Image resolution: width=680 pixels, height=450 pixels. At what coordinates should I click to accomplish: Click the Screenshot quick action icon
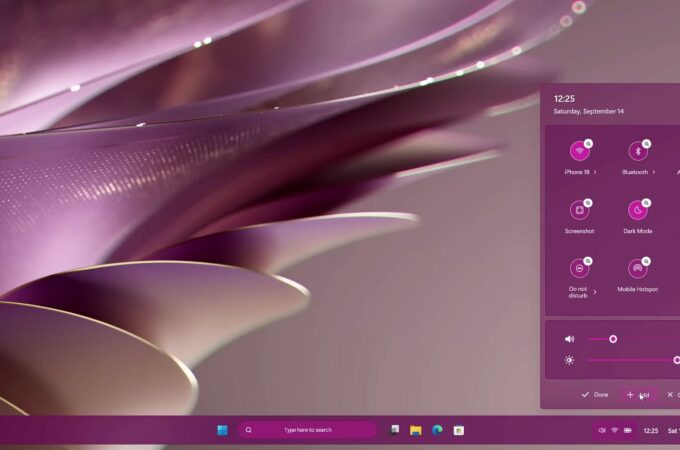(578, 211)
